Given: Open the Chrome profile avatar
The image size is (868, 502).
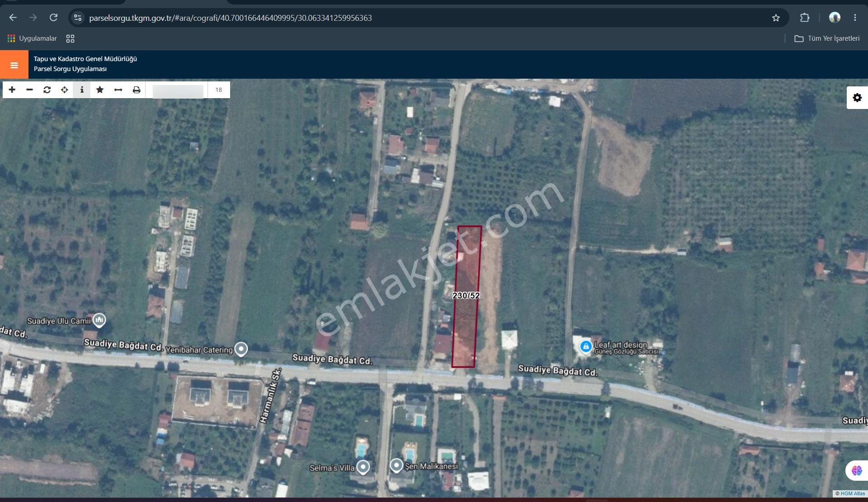Looking at the screenshot, I should pyautogui.click(x=835, y=18).
